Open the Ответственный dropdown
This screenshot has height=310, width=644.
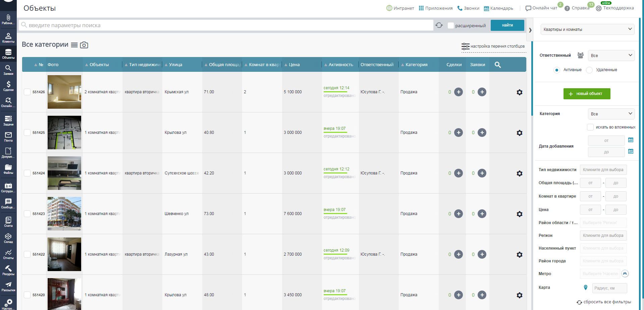click(x=611, y=55)
